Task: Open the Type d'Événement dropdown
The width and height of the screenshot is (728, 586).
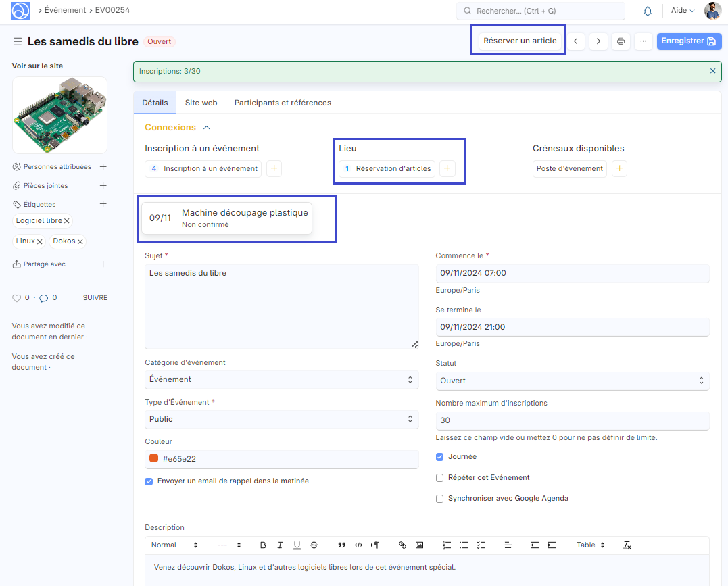Action: 281,419
